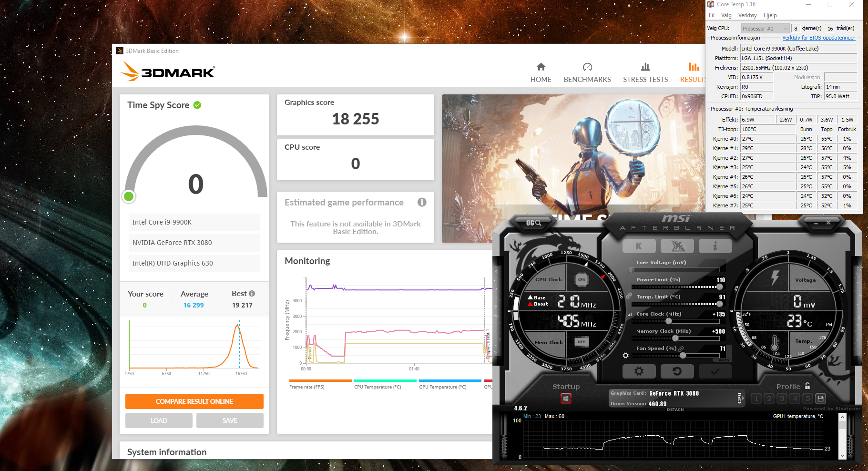Click the SAVE button in 3DMark

230,420
